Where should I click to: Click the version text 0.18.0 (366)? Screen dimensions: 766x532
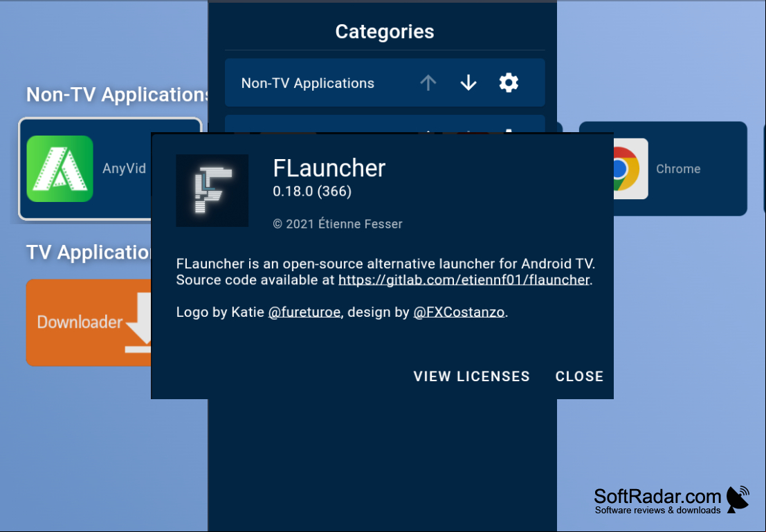click(312, 191)
